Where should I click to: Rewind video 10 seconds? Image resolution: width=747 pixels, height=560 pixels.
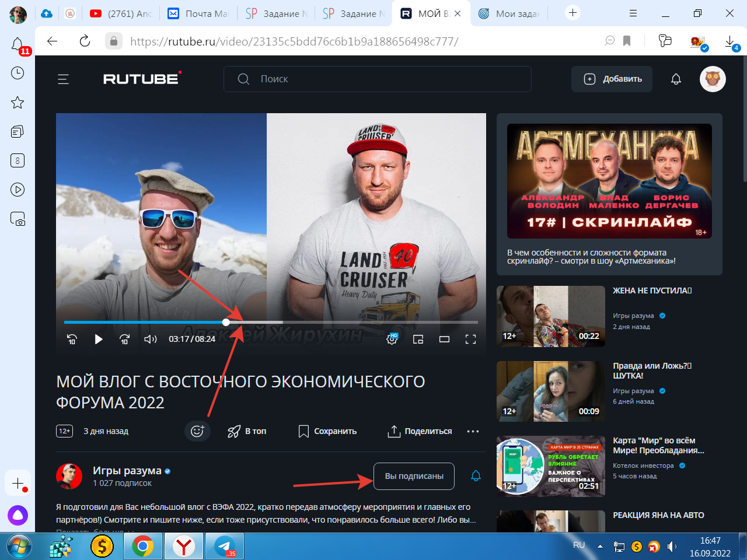72,339
